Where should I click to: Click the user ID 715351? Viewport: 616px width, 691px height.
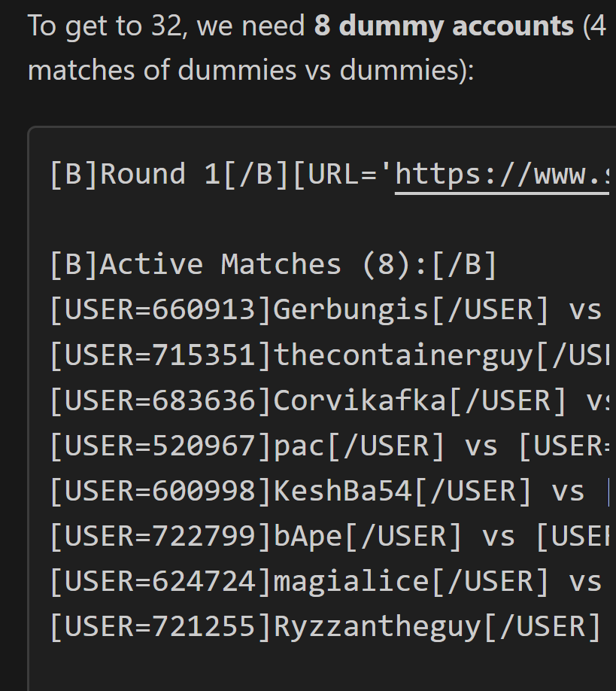click(204, 355)
